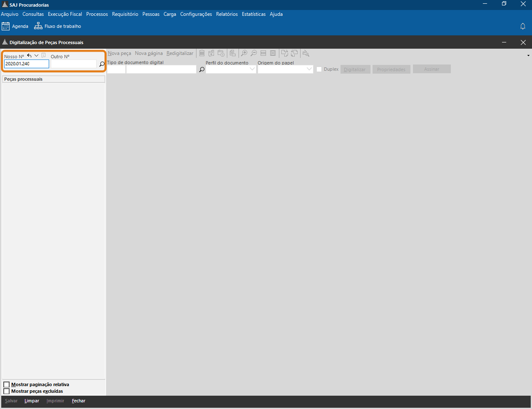
Task: Click the search magnifier beside Outro Nº
Action: tap(102, 64)
